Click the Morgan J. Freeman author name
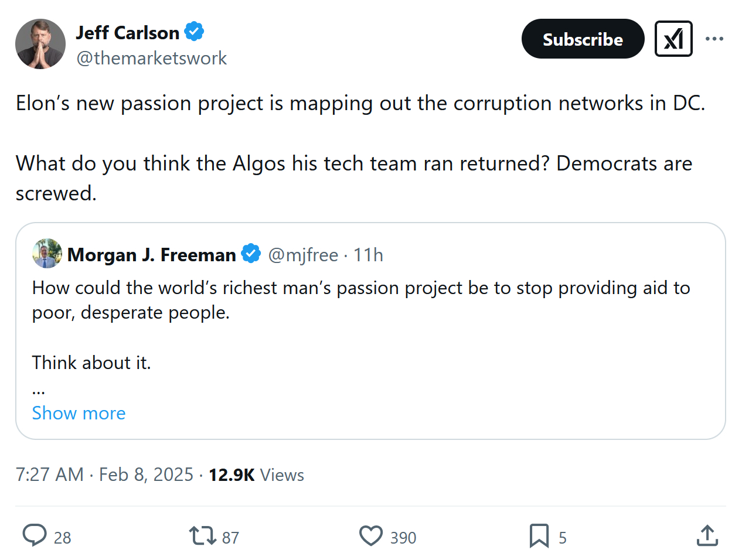 tap(152, 255)
